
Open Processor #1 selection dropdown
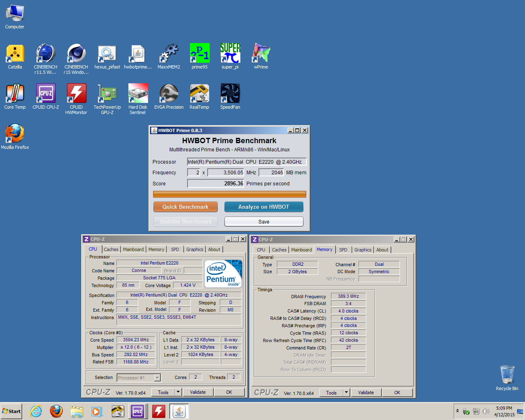click(139, 378)
